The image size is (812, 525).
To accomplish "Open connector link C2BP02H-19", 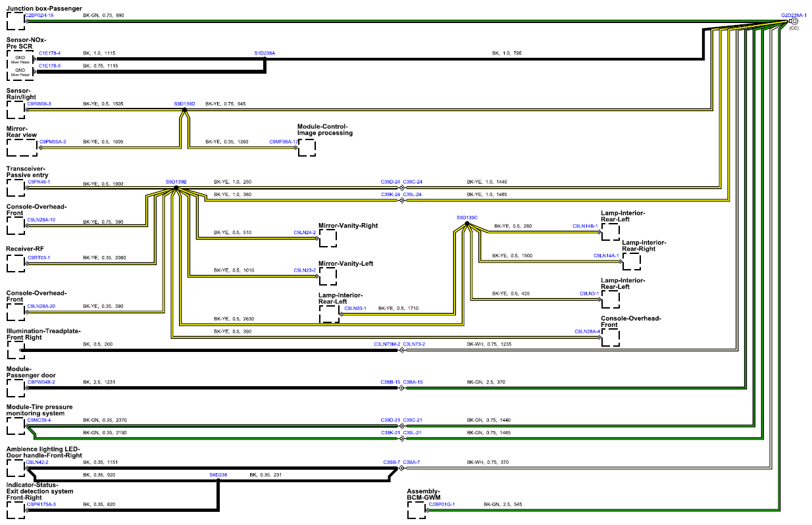I will pos(39,14).
